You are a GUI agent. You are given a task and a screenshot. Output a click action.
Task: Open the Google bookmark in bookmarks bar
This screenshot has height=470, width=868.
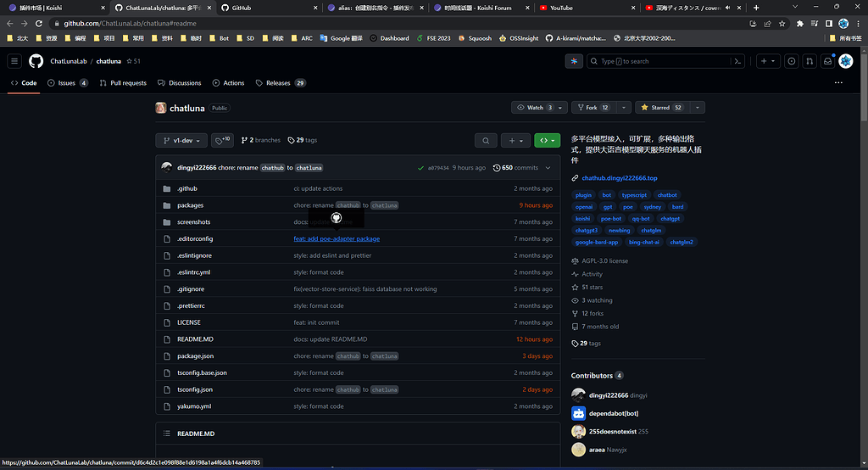click(x=342, y=38)
